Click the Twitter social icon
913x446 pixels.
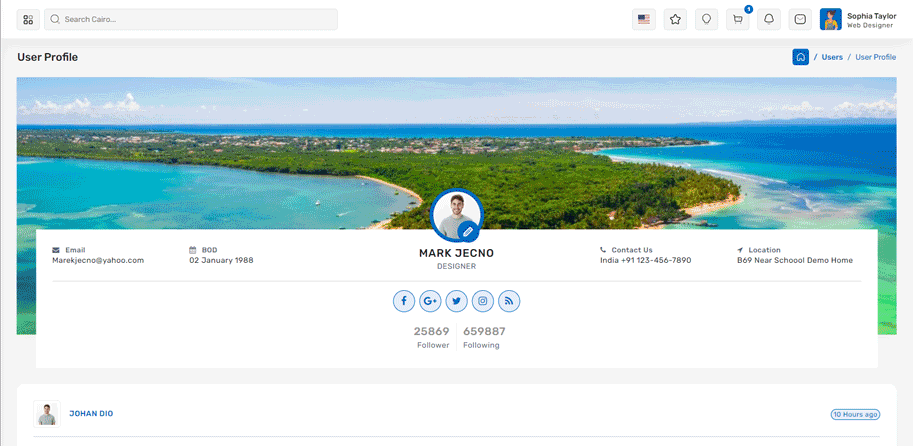(x=457, y=301)
